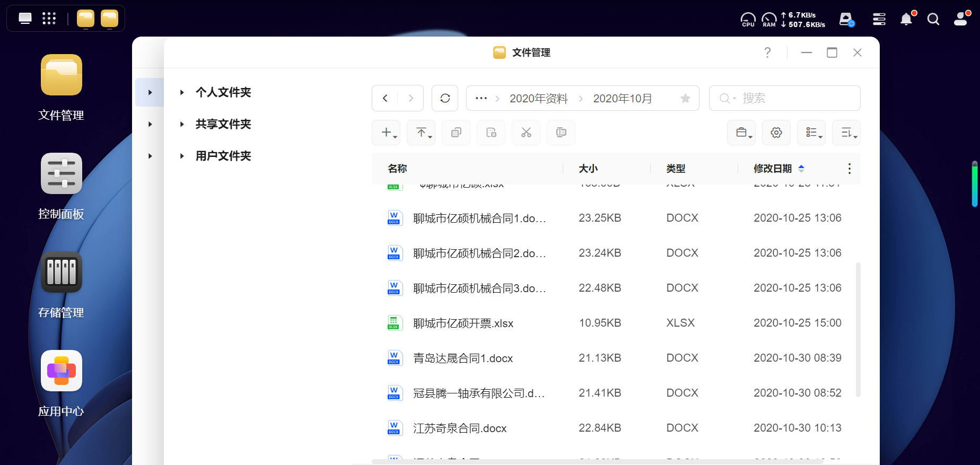Expand the hidden breadcrumb path (…)

pos(481,98)
